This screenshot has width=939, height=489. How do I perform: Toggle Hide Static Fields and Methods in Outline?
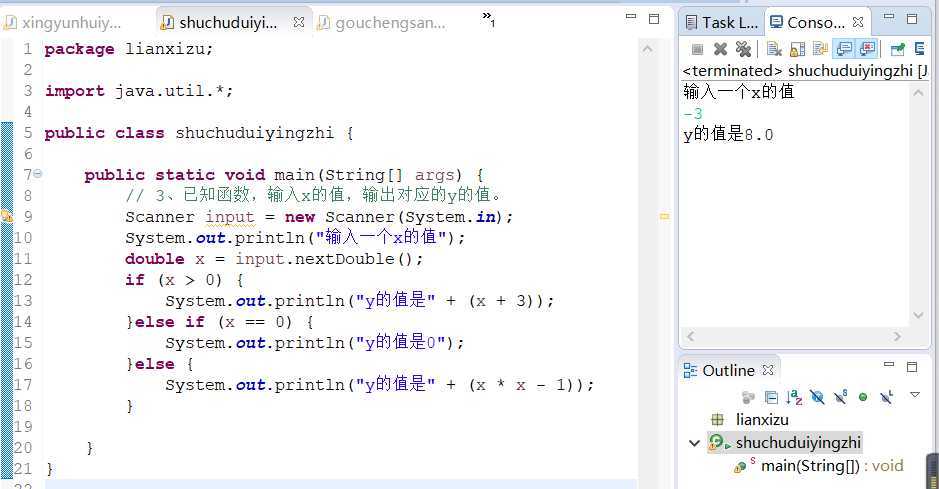pyautogui.click(x=841, y=397)
